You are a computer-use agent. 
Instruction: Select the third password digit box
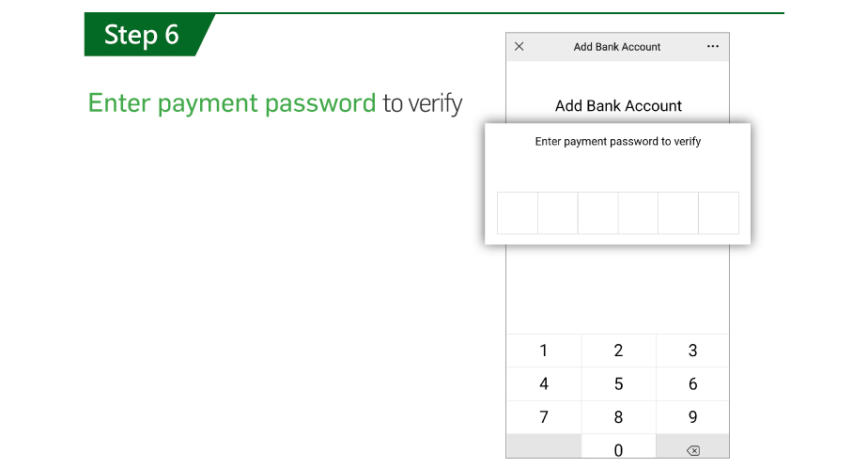coord(597,213)
